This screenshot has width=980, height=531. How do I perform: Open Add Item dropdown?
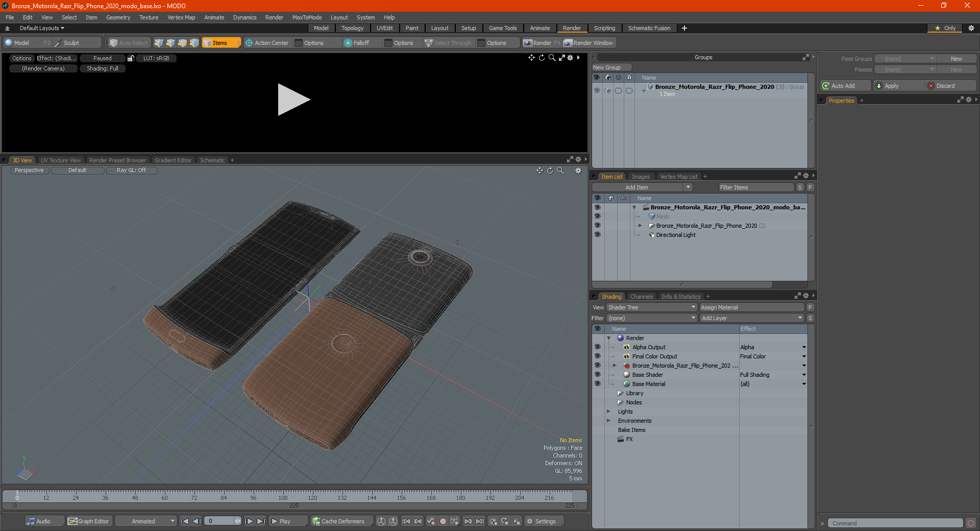coord(688,187)
